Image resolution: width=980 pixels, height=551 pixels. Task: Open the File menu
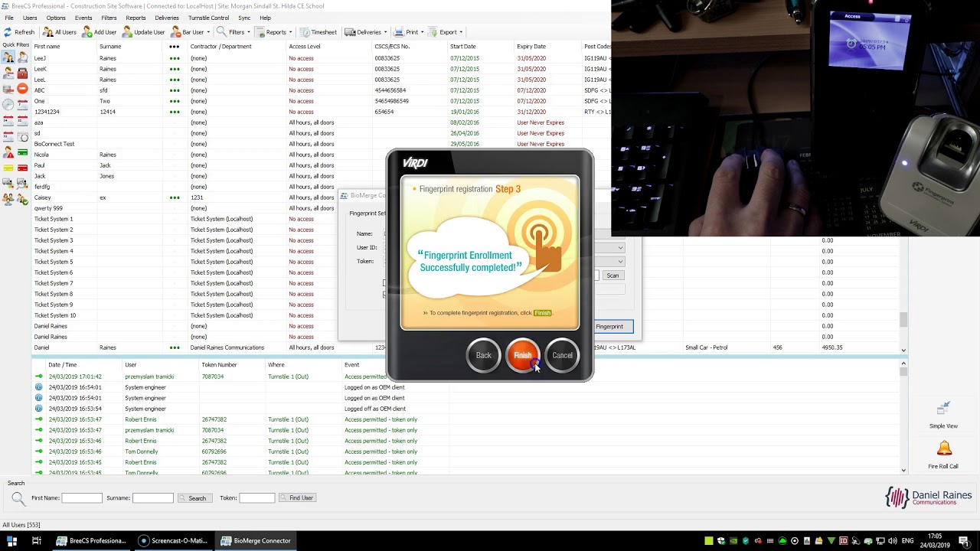[9, 18]
